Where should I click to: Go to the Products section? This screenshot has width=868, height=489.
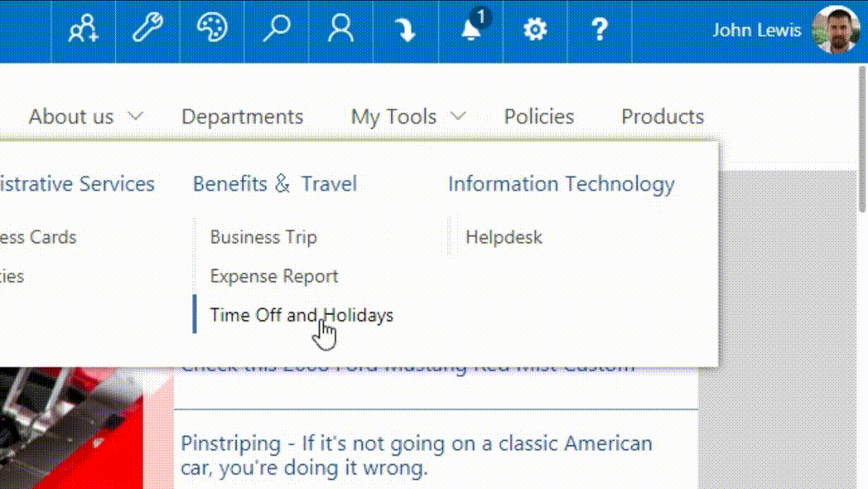pos(662,116)
